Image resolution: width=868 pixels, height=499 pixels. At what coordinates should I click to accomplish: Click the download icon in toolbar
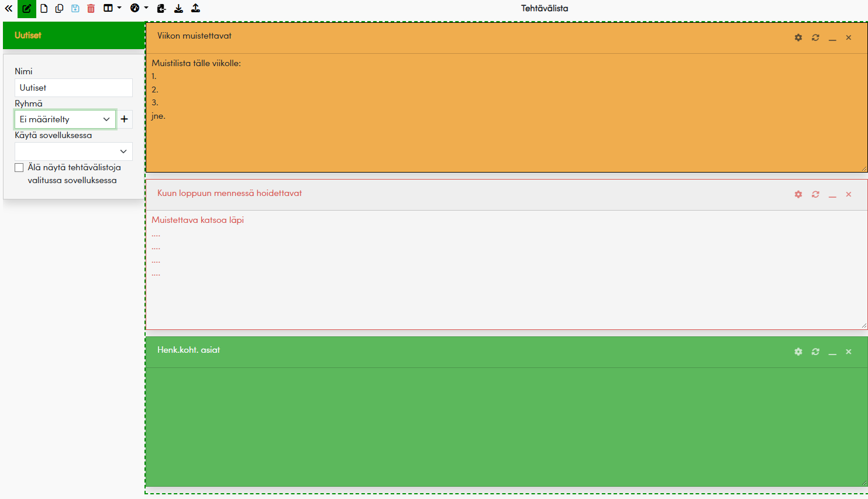(x=178, y=9)
